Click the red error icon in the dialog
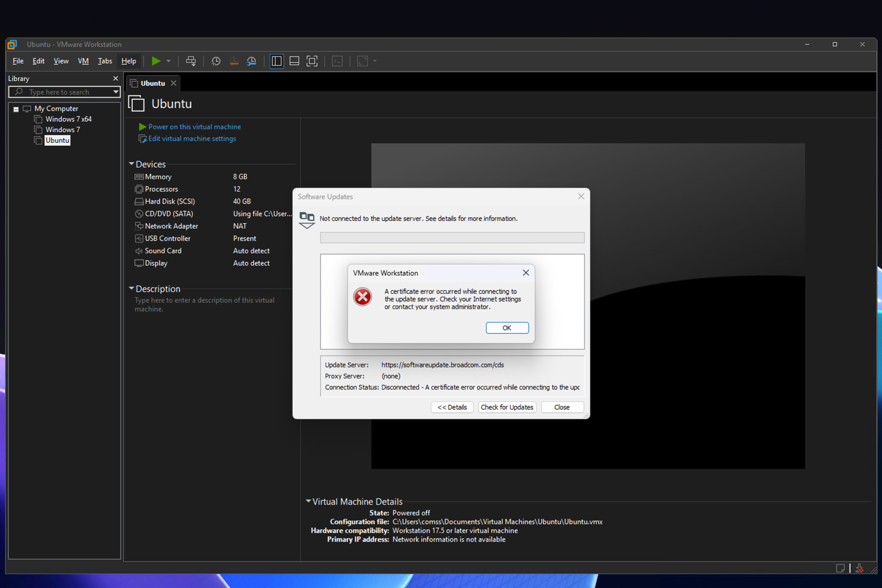Image resolution: width=882 pixels, height=588 pixels. click(363, 297)
